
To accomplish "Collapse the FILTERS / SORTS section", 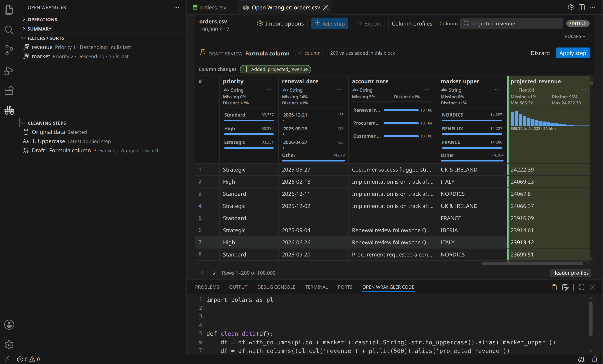I will 103,38.
